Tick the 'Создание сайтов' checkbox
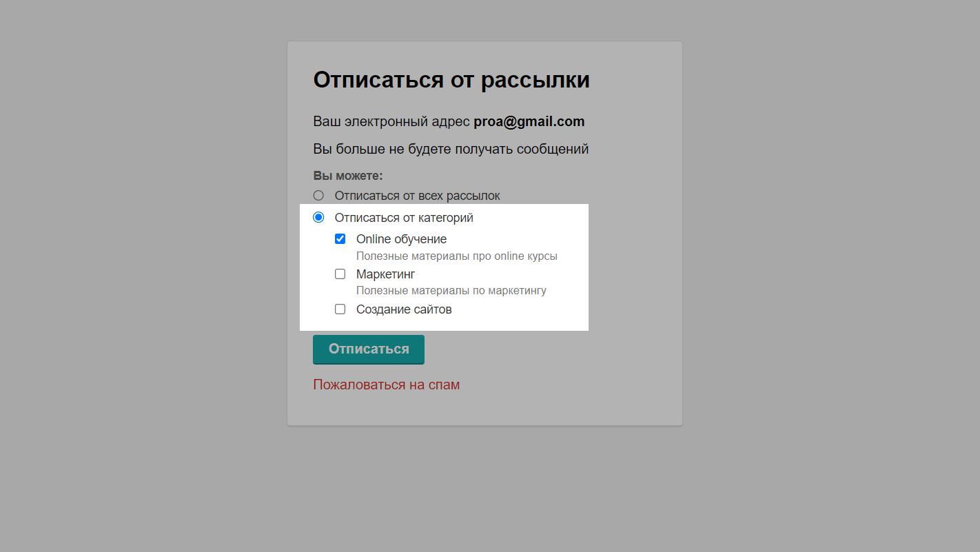The height and width of the screenshot is (552, 980). click(340, 309)
